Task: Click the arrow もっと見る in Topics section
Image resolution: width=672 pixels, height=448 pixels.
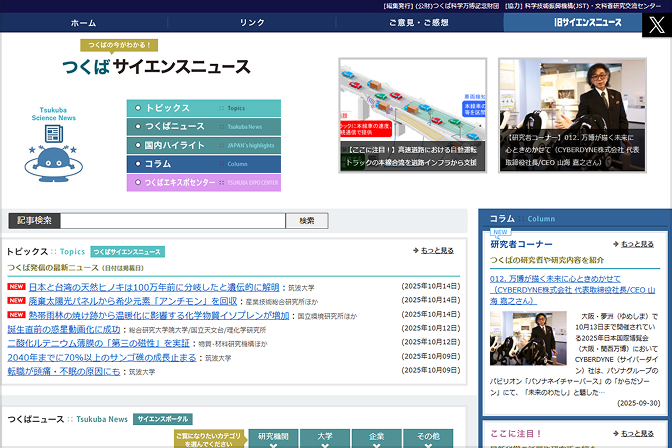Action: 433,251
